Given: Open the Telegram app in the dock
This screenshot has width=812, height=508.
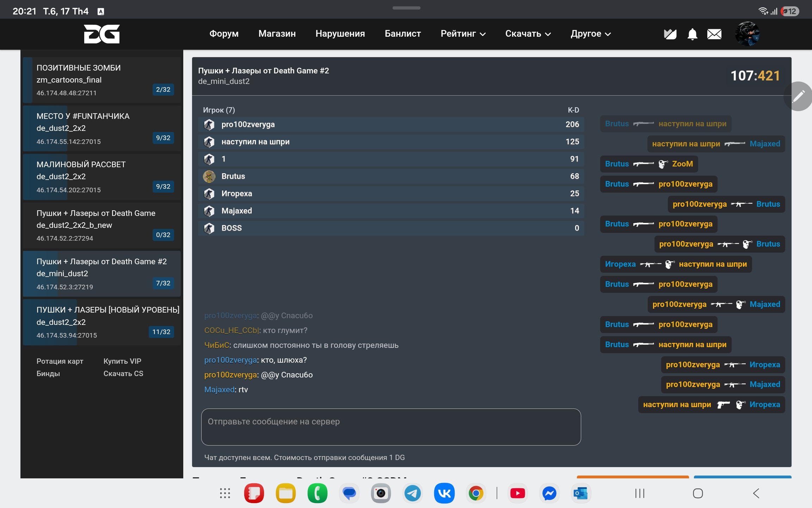Looking at the screenshot, I should [x=412, y=493].
